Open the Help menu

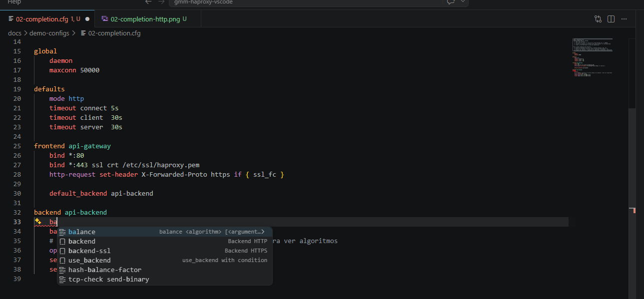coord(13,2)
